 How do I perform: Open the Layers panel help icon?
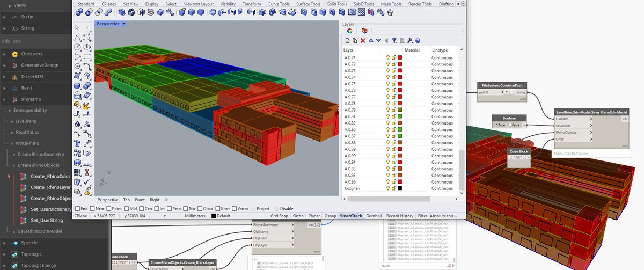[418, 40]
